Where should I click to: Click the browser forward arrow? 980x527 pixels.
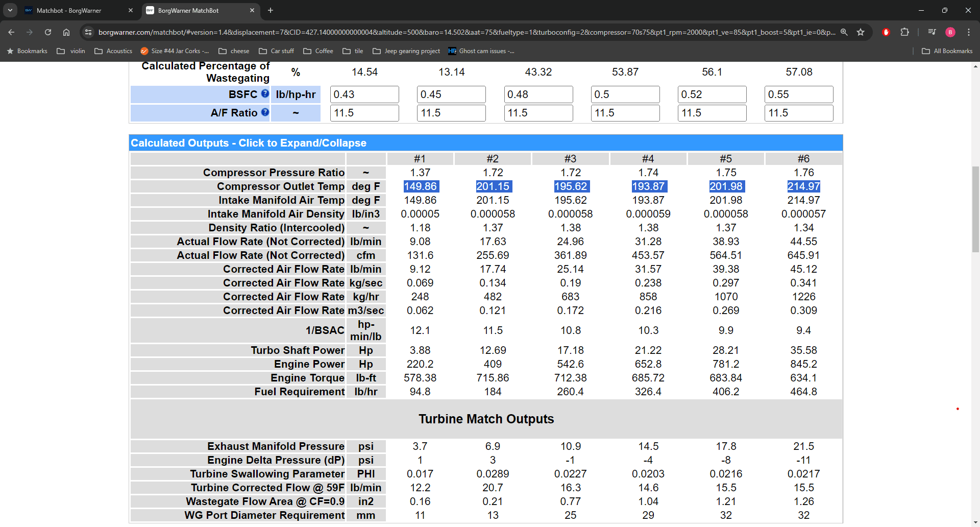[30, 32]
